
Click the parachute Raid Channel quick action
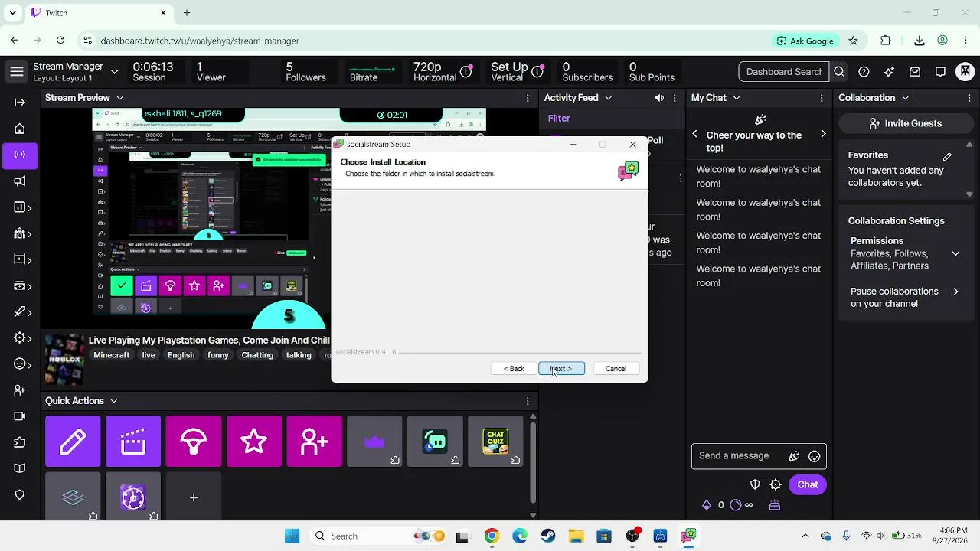(x=194, y=442)
